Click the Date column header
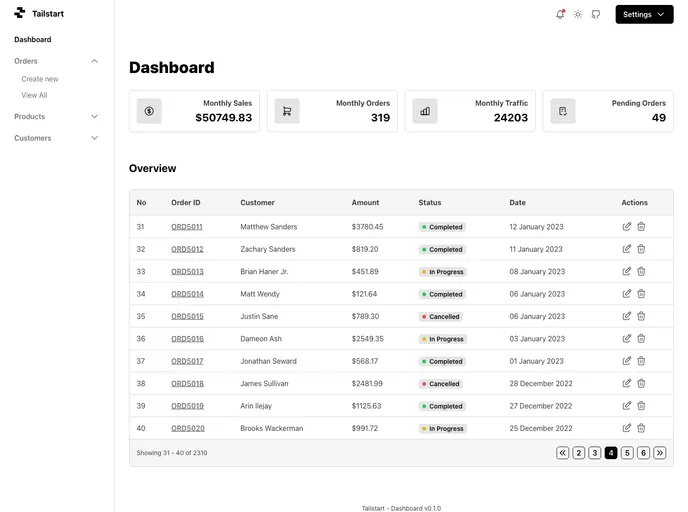This screenshot has width=688, height=512. coord(517,203)
